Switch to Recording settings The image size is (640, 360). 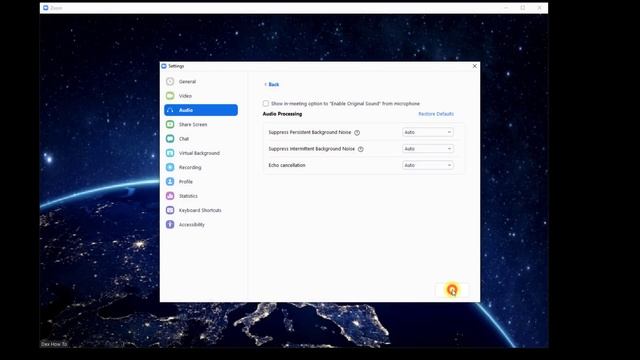[201, 167]
